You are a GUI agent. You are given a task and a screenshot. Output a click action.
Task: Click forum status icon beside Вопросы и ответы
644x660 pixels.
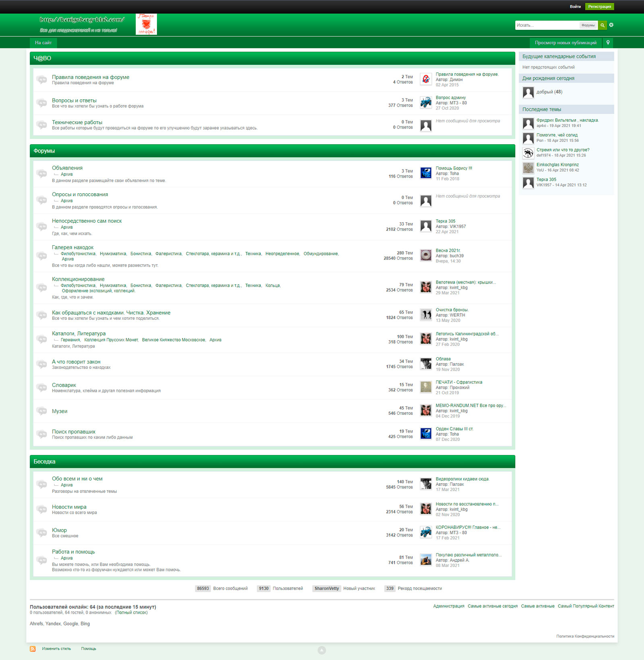(x=41, y=103)
